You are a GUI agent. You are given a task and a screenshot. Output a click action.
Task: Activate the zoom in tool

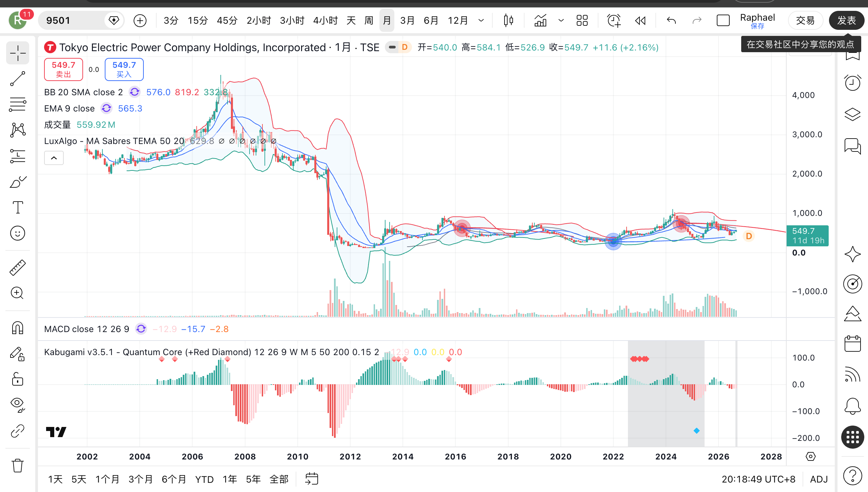(x=18, y=293)
